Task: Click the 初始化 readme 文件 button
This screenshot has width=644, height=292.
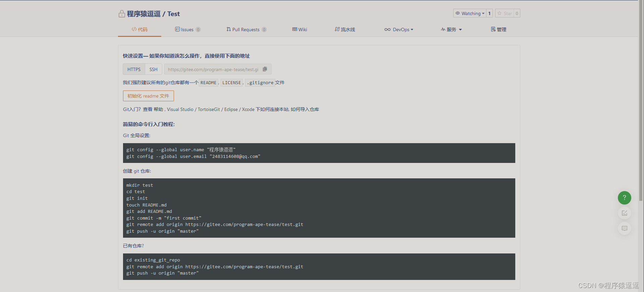Action: pos(148,96)
